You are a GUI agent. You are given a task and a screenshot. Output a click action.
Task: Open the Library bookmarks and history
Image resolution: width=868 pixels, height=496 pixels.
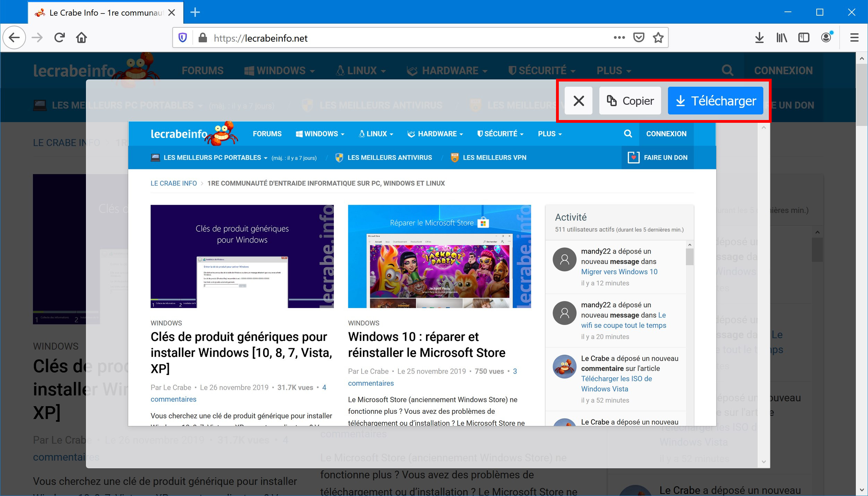782,37
